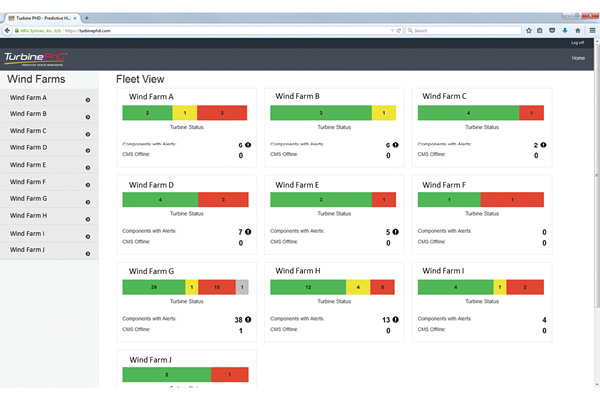Click alert info icon on Wind Farm B card
The image size is (600, 400).
point(396,145)
